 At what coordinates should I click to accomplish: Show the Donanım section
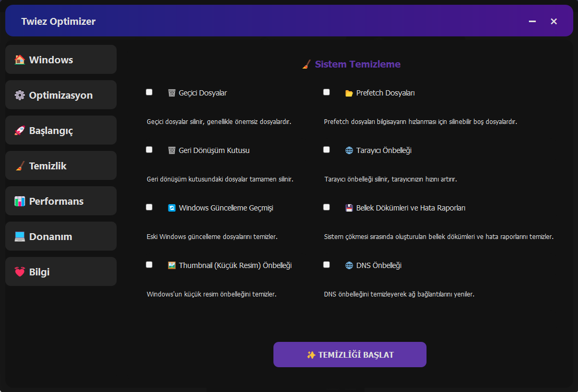pyautogui.click(x=61, y=236)
